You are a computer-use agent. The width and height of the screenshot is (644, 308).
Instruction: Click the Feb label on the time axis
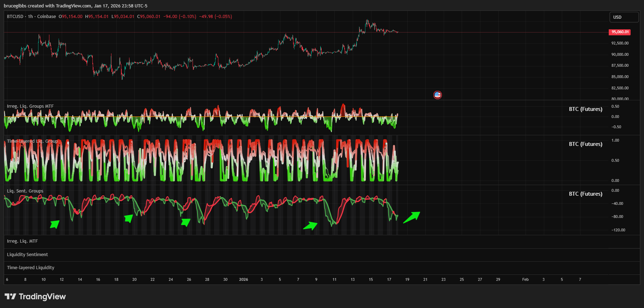pos(525,279)
